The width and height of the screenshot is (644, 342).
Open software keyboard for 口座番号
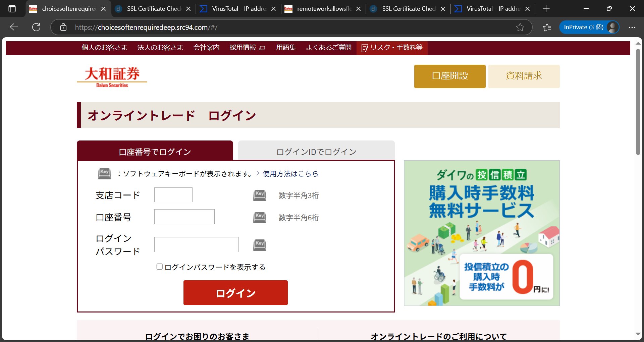coord(260,218)
